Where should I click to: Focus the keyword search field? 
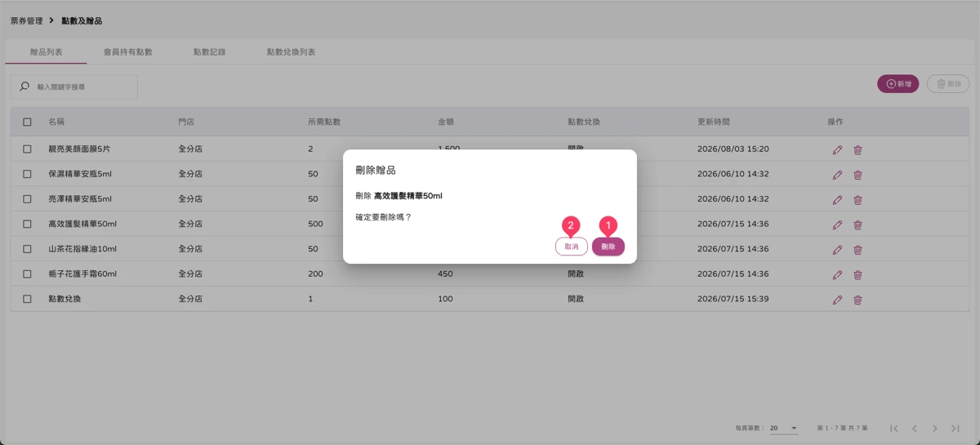[73, 87]
